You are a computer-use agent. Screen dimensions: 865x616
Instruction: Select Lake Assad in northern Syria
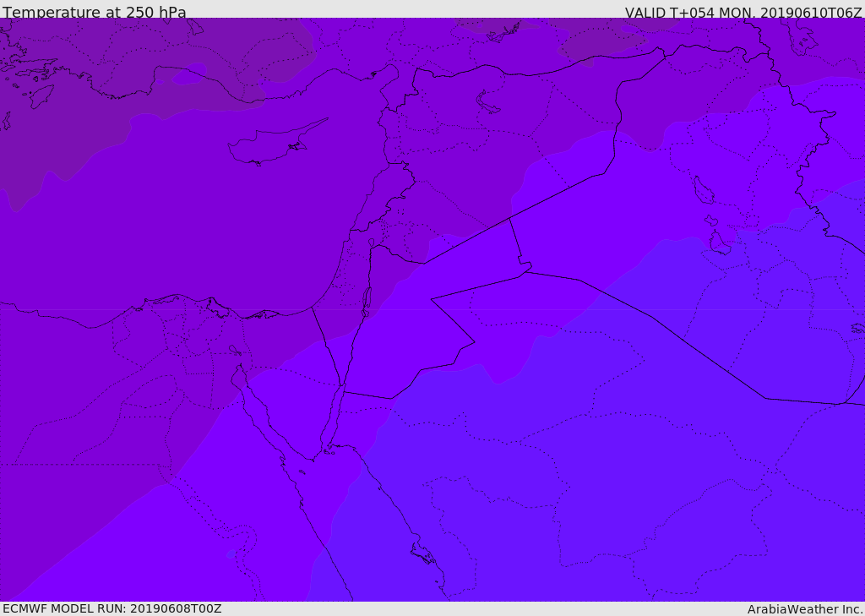coord(488,103)
